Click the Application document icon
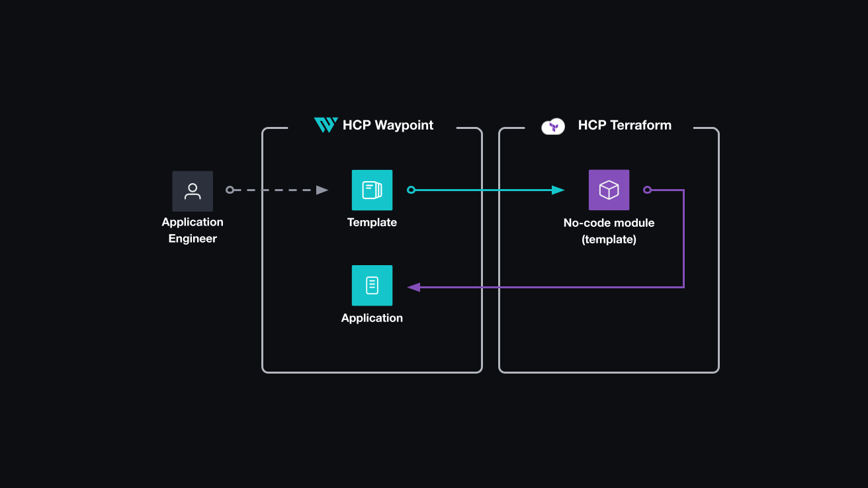The image size is (868, 488). tap(372, 286)
